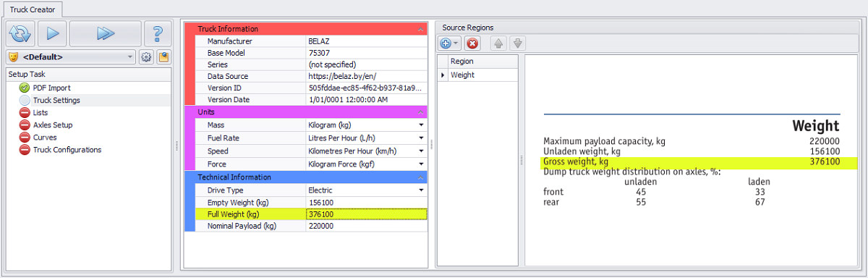Viewport: 868px width, 278px height.
Task: Open the Mass unit dropdown
Action: tap(421, 125)
